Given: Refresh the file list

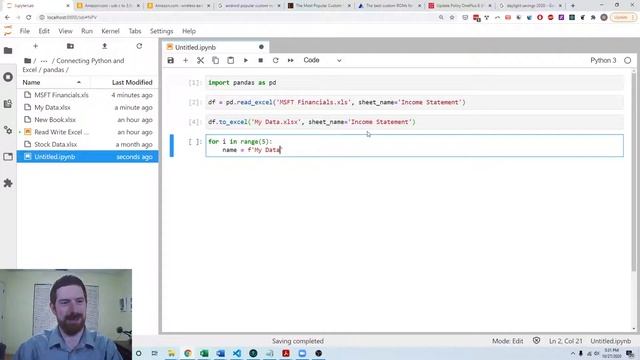Looking at the screenshot, I should pyautogui.click(x=139, y=46).
